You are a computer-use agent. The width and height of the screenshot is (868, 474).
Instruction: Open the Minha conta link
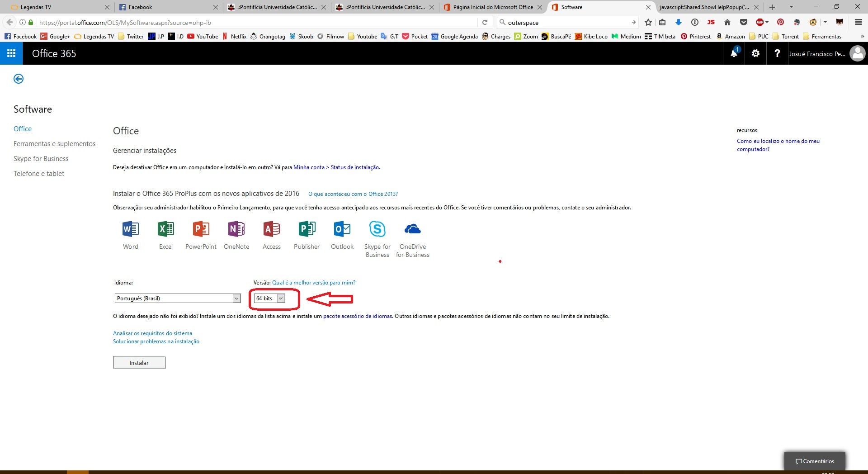(309, 167)
